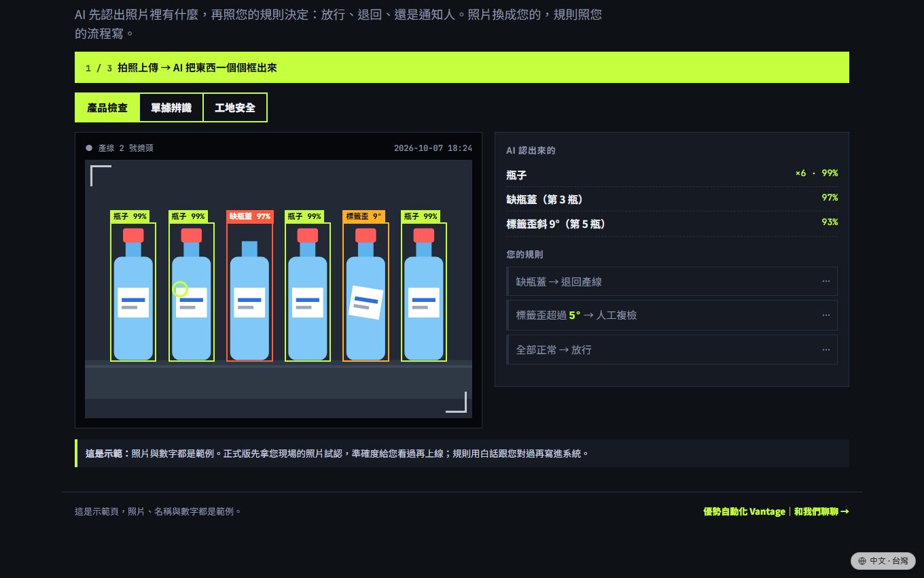Image resolution: width=924 pixels, height=578 pixels.
Task: Open options for 缺瓶蓋 → 退回產線 rule
Action: pos(825,281)
